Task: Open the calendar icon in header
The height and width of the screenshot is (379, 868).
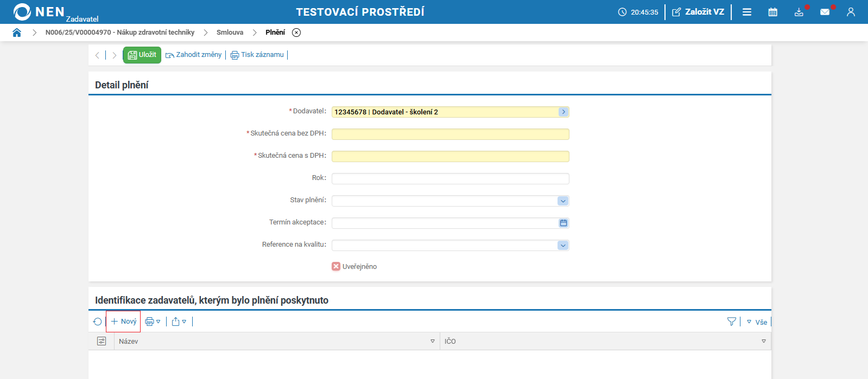Action: [x=773, y=12]
